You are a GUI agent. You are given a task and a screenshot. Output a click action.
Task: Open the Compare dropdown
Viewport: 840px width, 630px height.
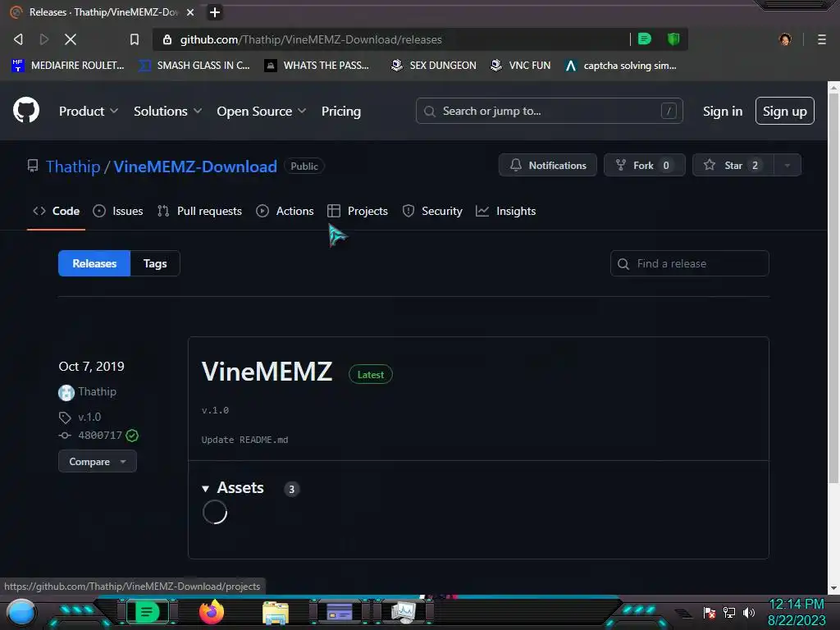(x=97, y=461)
